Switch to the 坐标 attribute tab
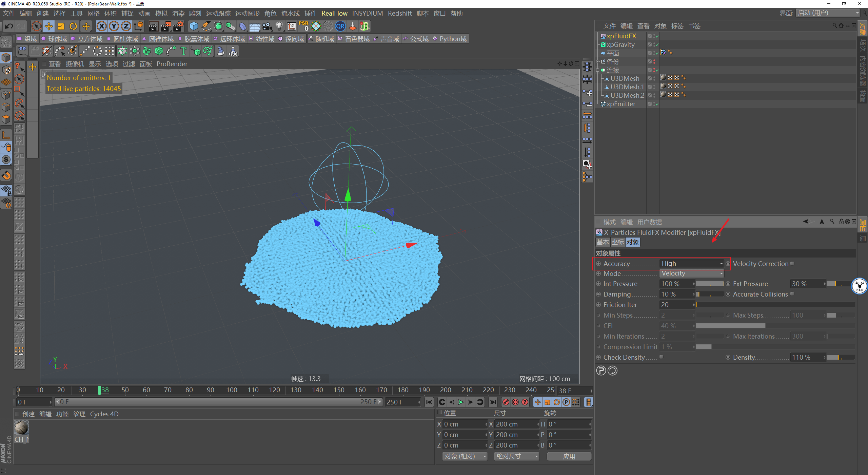The image size is (868, 475). tap(618, 242)
